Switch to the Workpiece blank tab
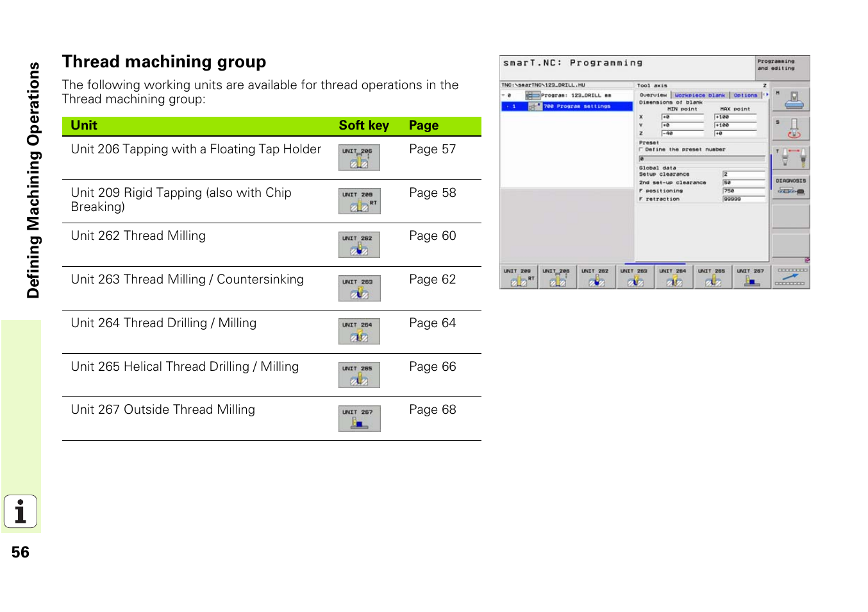Screen dimensions: 868x612 tap(700, 95)
